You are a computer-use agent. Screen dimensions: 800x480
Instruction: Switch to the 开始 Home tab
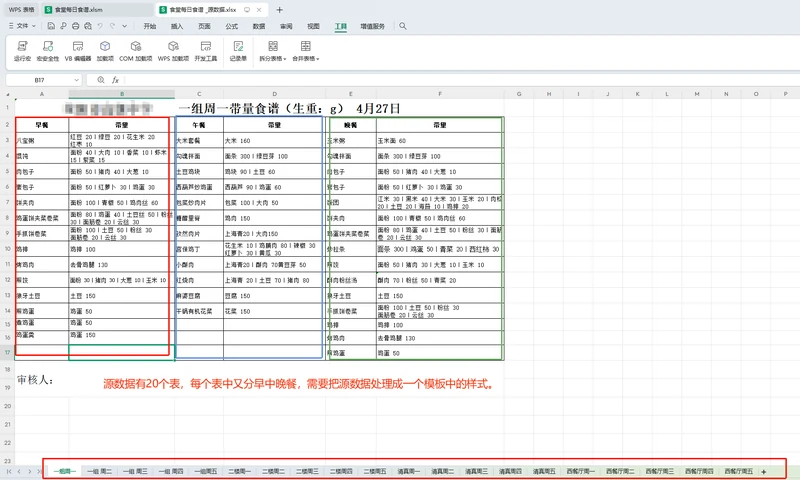(x=149, y=26)
